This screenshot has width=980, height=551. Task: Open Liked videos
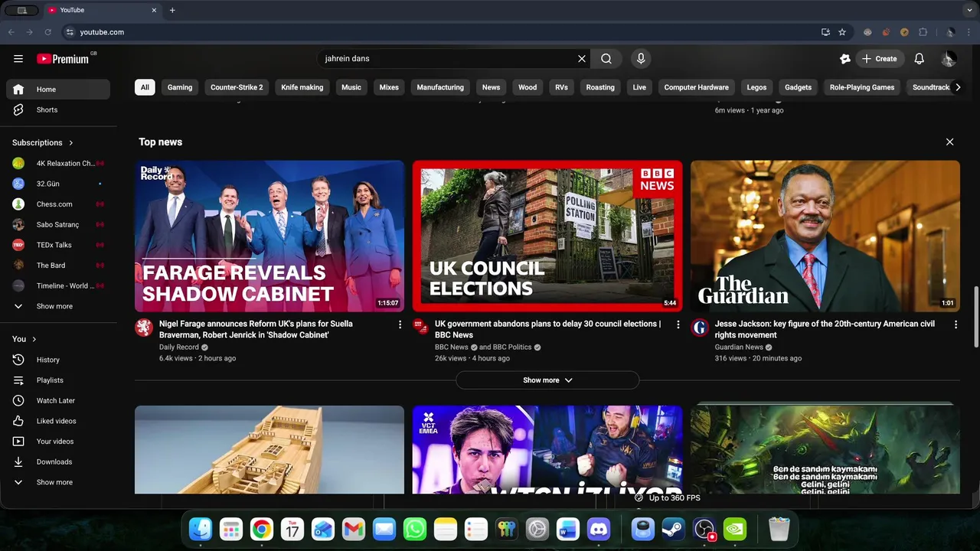coord(58,421)
